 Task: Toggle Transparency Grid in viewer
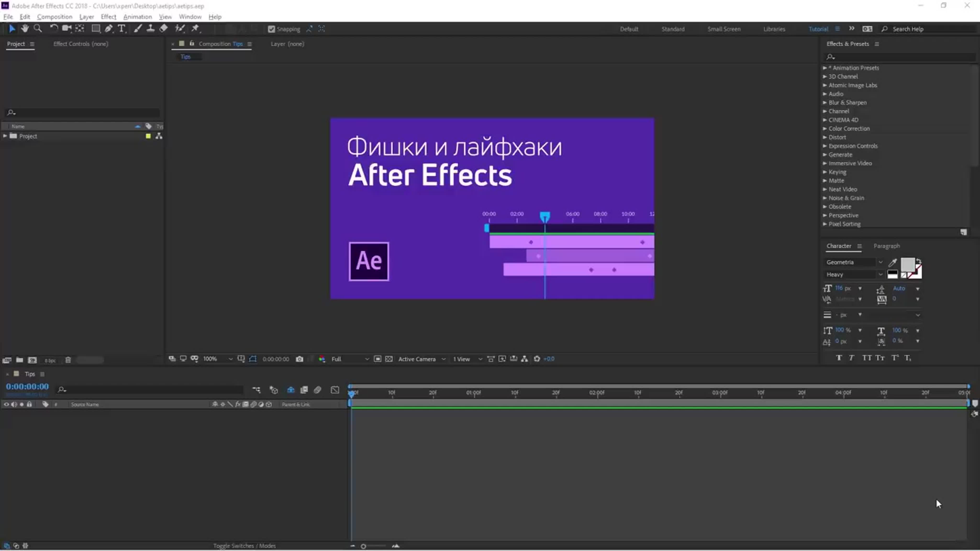click(x=389, y=359)
